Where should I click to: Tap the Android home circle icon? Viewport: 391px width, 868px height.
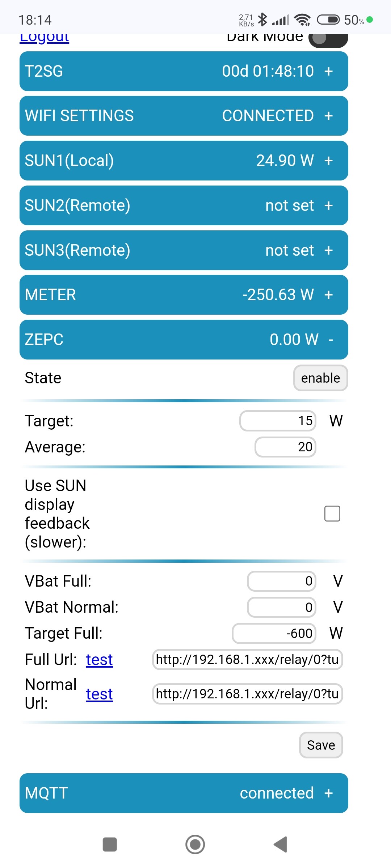click(195, 844)
